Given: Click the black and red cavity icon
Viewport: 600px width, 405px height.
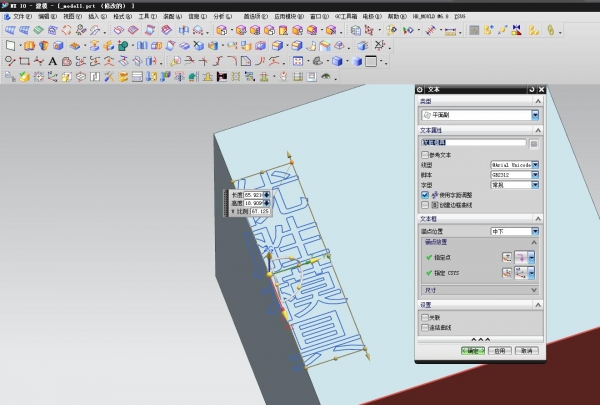Looking at the screenshot, I should (222, 77).
